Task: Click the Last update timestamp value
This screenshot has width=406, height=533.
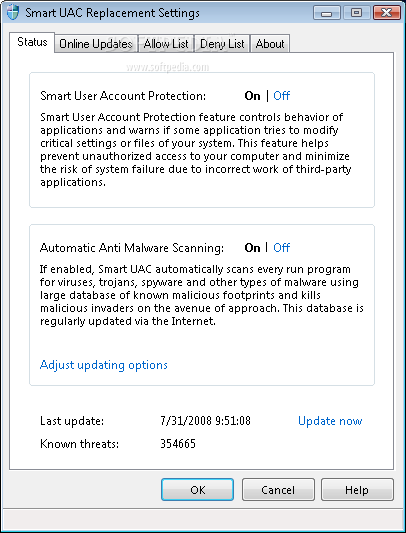Action: click(205, 421)
